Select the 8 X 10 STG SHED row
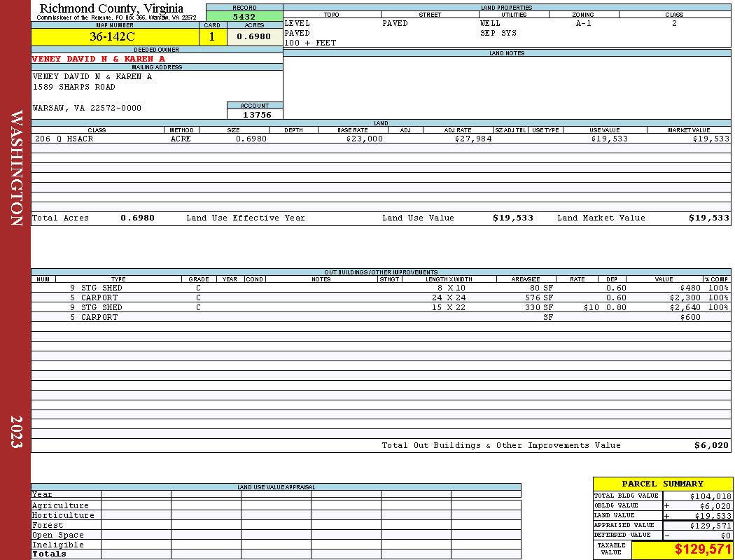735x560 pixels. [x=381, y=288]
